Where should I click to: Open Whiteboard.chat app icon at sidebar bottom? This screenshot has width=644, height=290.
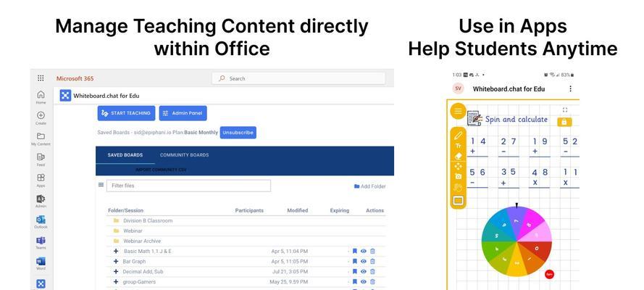[41, 284]
